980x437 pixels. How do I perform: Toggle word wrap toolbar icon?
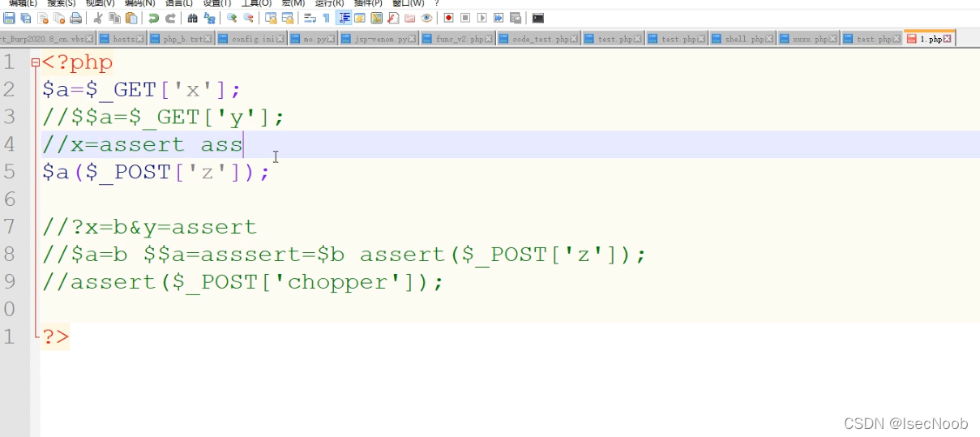point(309,18)
